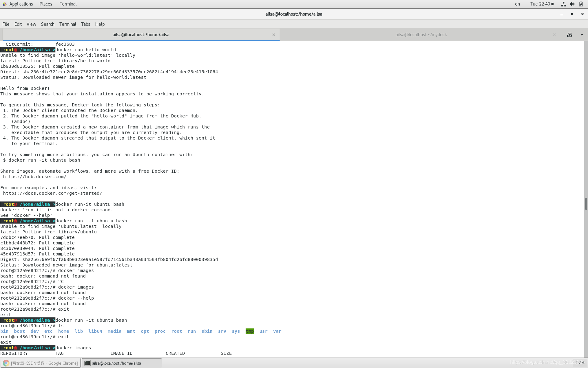
Task: Open the tab list dropdown arrow
Action: [582, 35]
